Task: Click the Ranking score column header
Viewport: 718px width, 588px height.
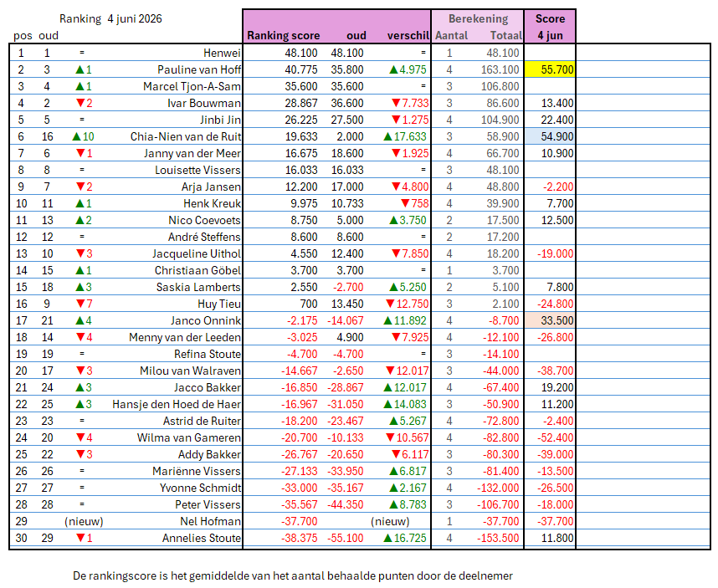Action: point(284,36)
